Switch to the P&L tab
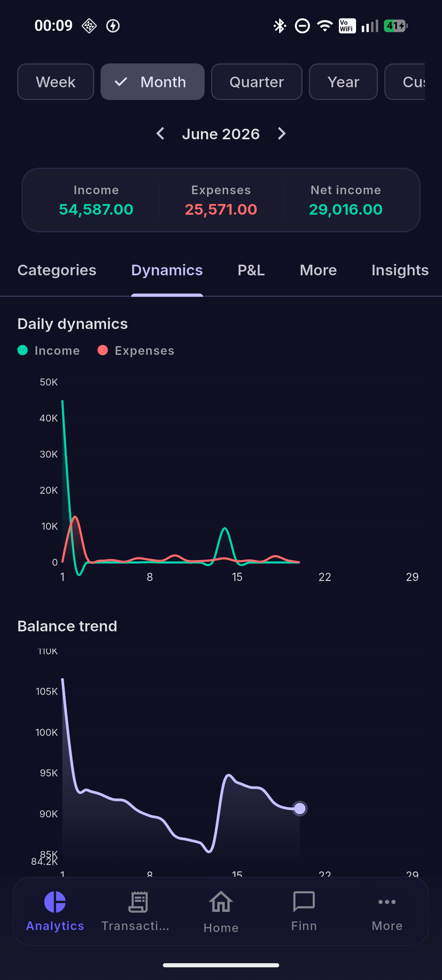The width and height of the screenshot is (442, 980). pos(251,270)
